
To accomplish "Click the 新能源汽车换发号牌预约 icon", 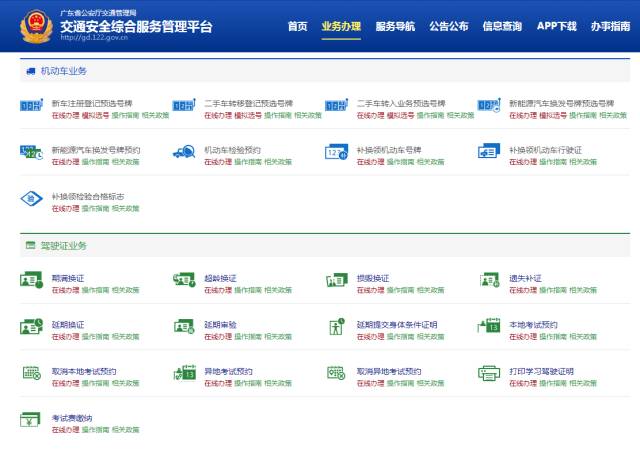I will 31,153.
